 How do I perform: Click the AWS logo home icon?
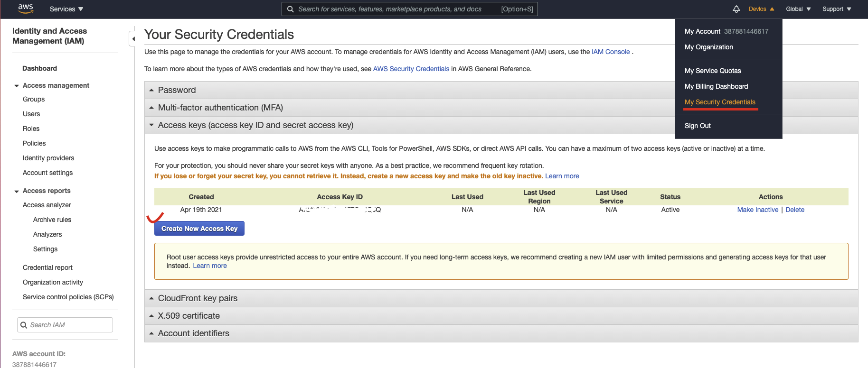pyautogui.click(x=26, y=9)
